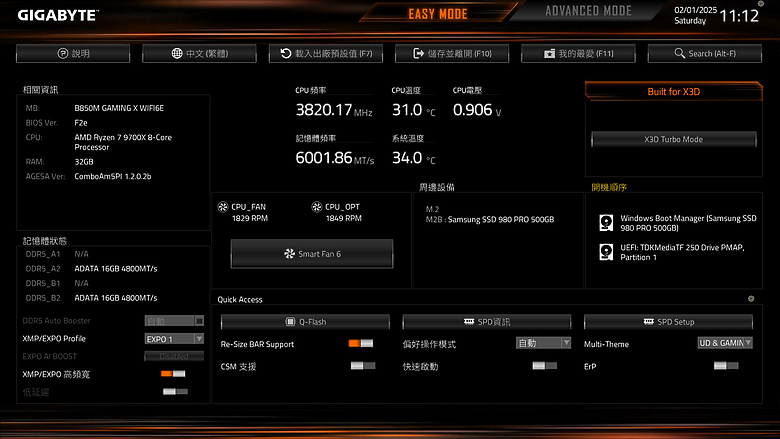The height and width of the screenshot is (439, 780).
Task: Toggle ErP switch
Action: (726, 366)
